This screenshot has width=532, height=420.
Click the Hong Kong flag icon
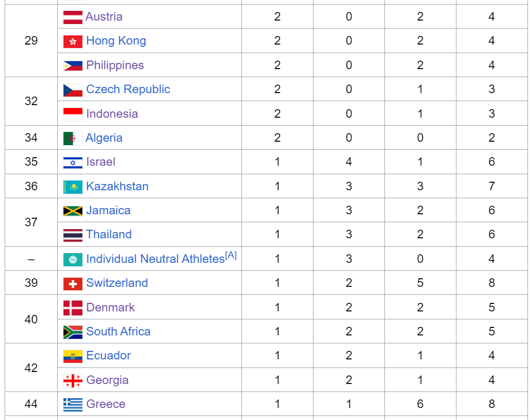point(73,41)
